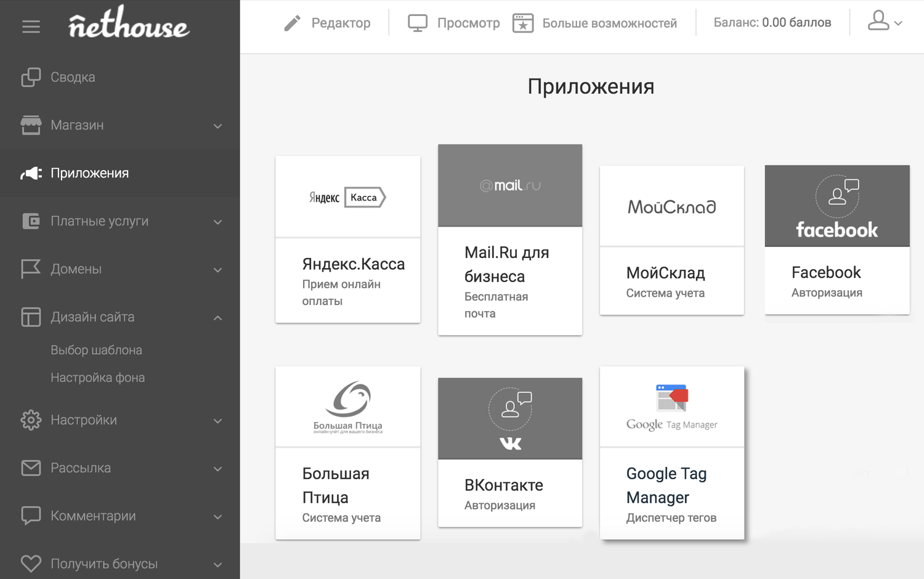Open the hamburger menu icon

coord(31,26)
